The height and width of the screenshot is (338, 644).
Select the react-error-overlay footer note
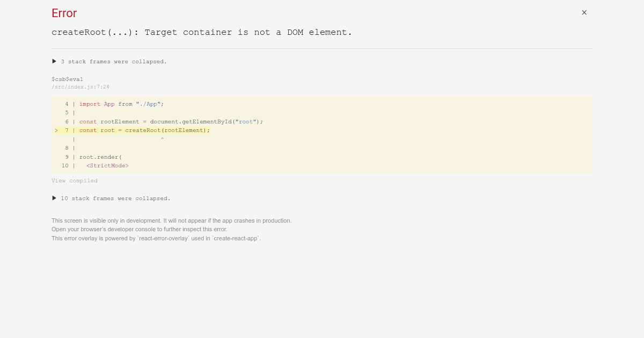(x=156, y=238)
